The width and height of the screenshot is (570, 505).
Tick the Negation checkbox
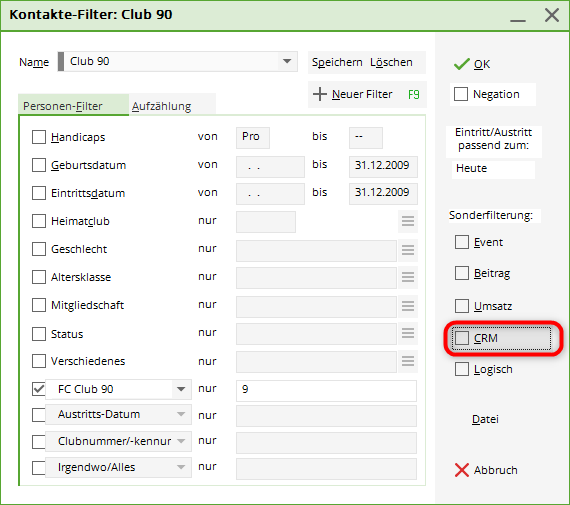tap(461, 94)
